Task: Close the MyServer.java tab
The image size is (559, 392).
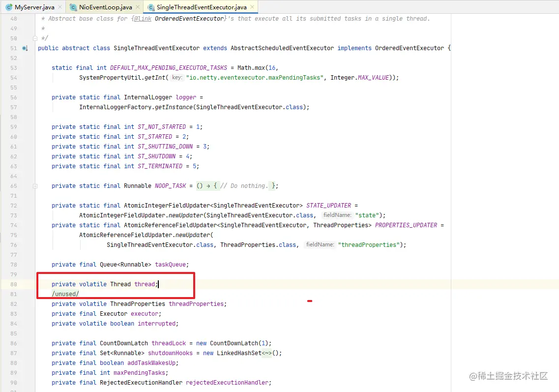Action: tap(60, 7)
